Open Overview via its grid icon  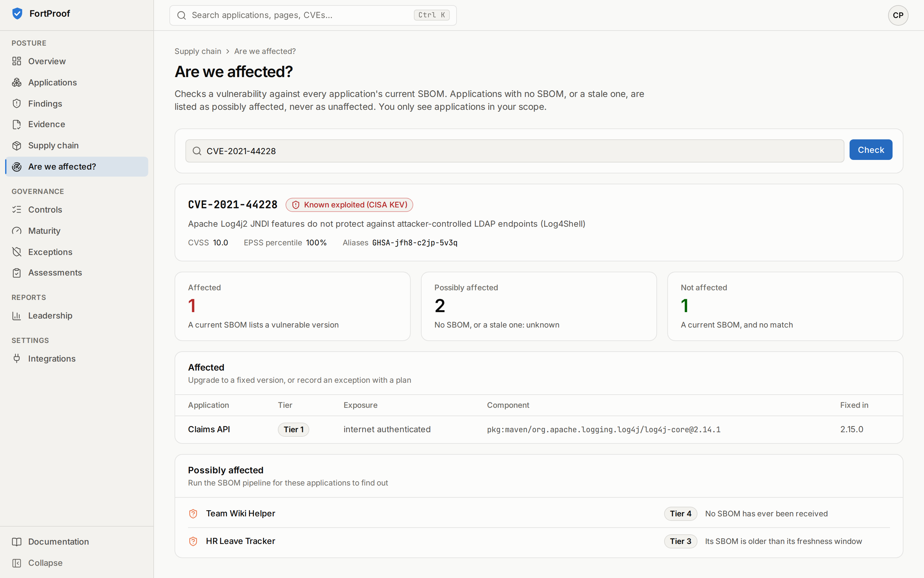coord(16,61)
